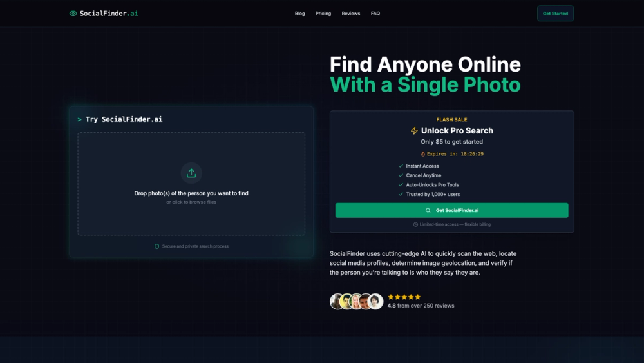Click the 'Unlock Pro Search' heading
This screenshot has width=644, height=363.
pyautogui.click(x=457, y=131)
